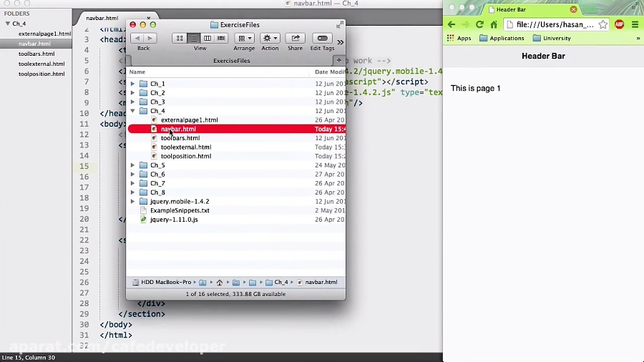The width and height of the screenshot is (644, 362).
Task: Open the Adblock Plus extension
Action: [x=619, y=24]
